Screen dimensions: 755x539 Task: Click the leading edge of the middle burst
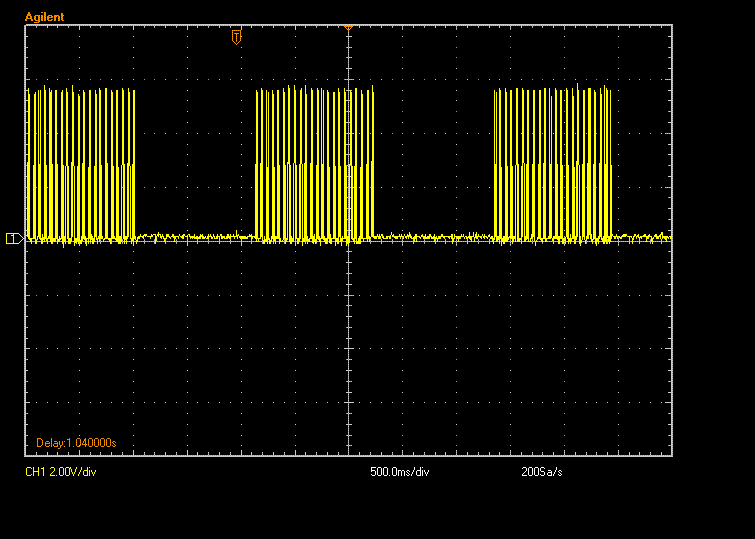click(x=256, y=164)
